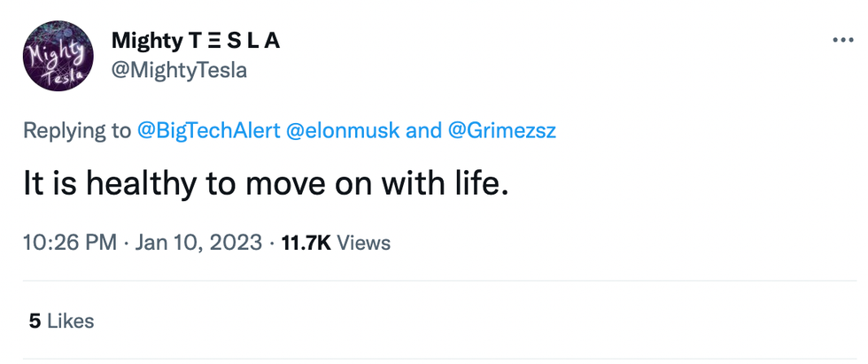Open the @BigTechAlert mention link

click(209, 131)
